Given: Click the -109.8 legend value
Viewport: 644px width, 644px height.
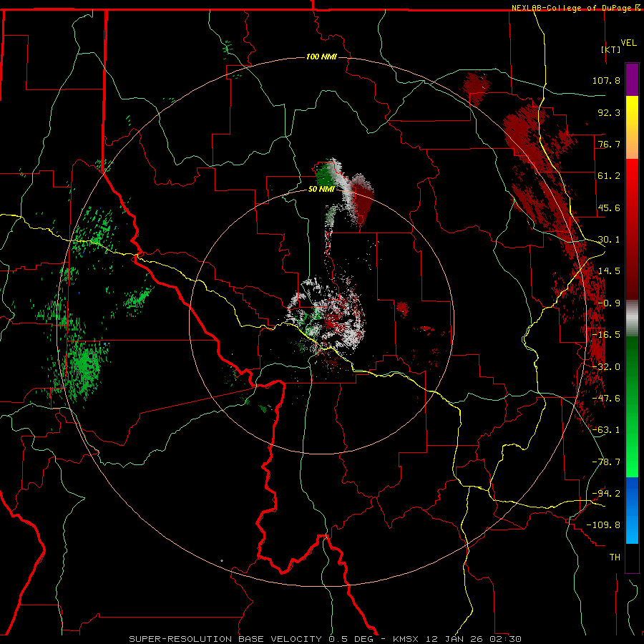Looking at the screenshot, I should [x=603, y=525].
